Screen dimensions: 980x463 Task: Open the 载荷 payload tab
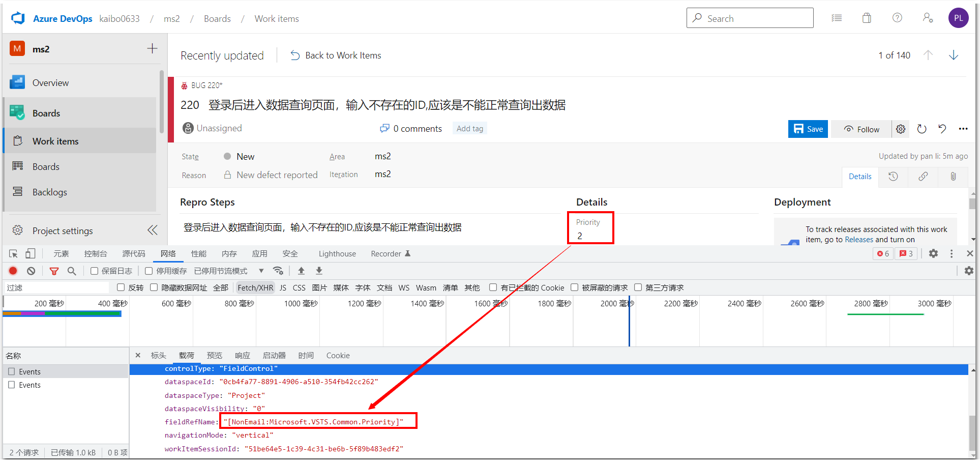pyautogui.click(x=186, y=355)
